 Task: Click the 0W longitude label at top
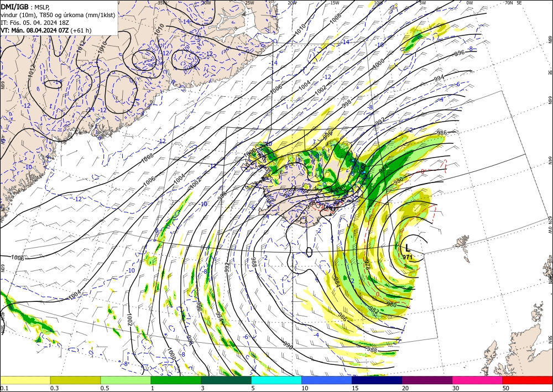point(469,3)
